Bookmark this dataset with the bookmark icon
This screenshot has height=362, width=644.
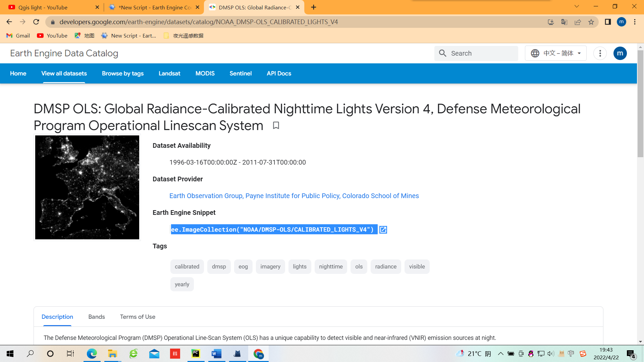[x=276, y=125]
